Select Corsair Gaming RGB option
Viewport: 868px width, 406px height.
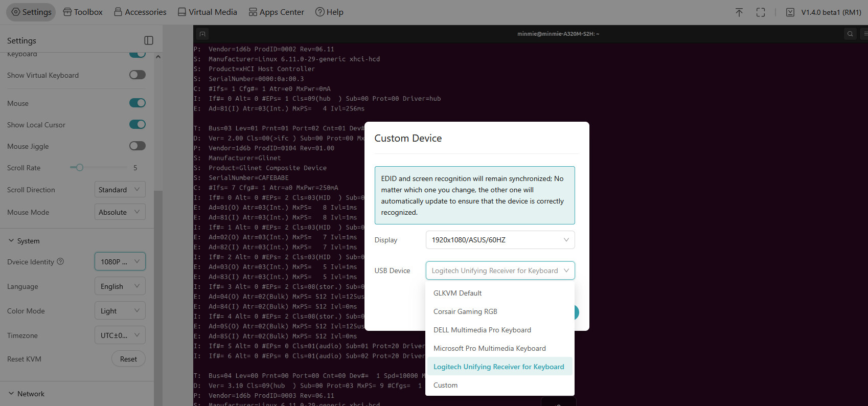pyautogui.click(x=465, y=311)
